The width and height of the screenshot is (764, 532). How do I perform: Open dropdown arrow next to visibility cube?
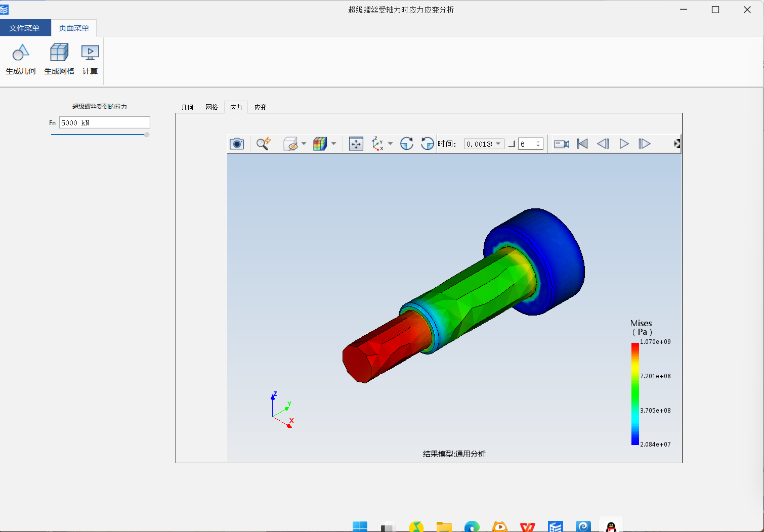304,144
